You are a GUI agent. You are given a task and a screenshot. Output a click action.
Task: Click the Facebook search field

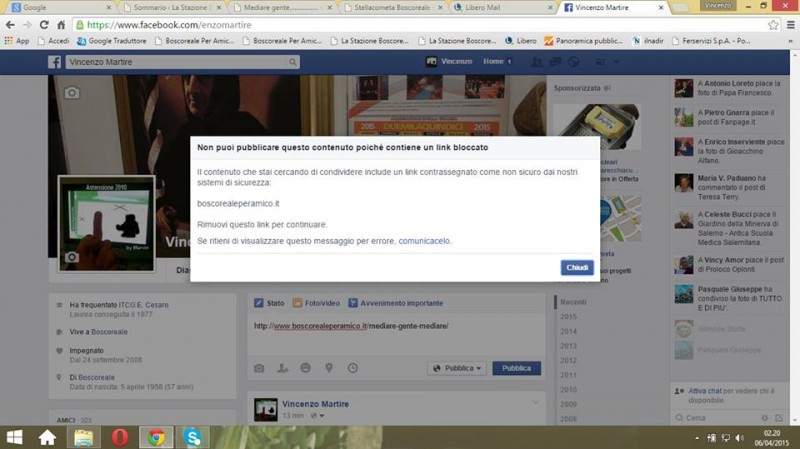click(x=176, y=62)
